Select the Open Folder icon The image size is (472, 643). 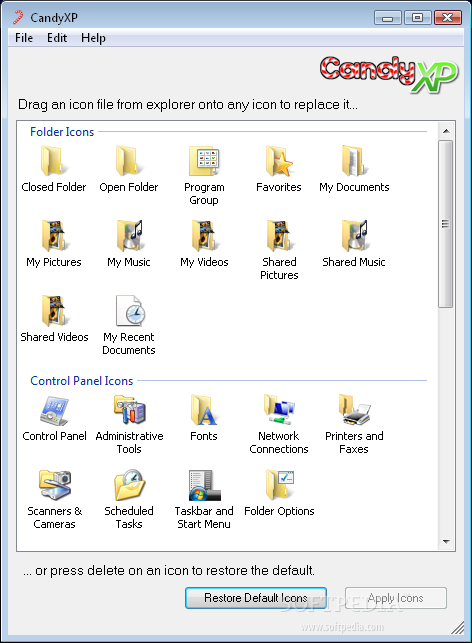click(x=129, y=160)
